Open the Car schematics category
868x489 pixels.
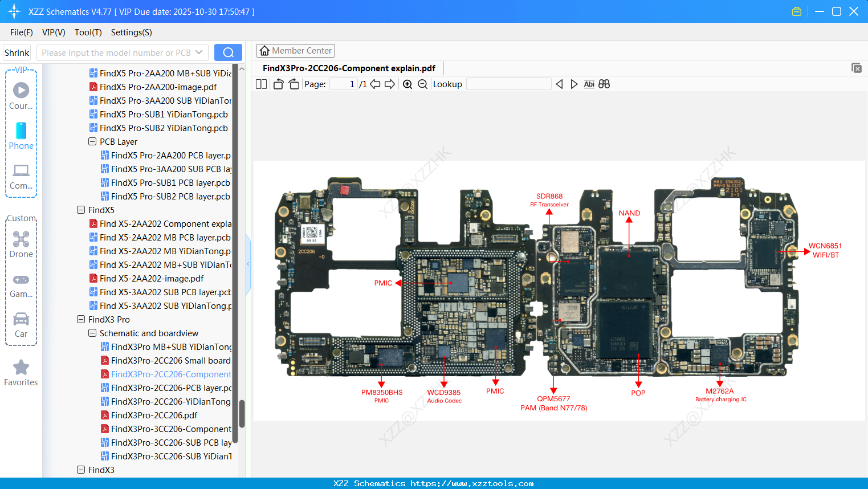[21, 325]
